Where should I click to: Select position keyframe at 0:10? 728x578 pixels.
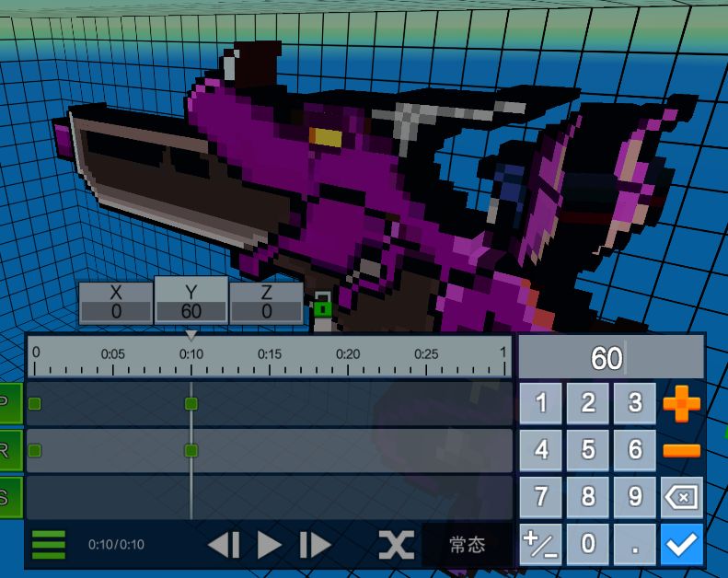(x=191, y=404)
